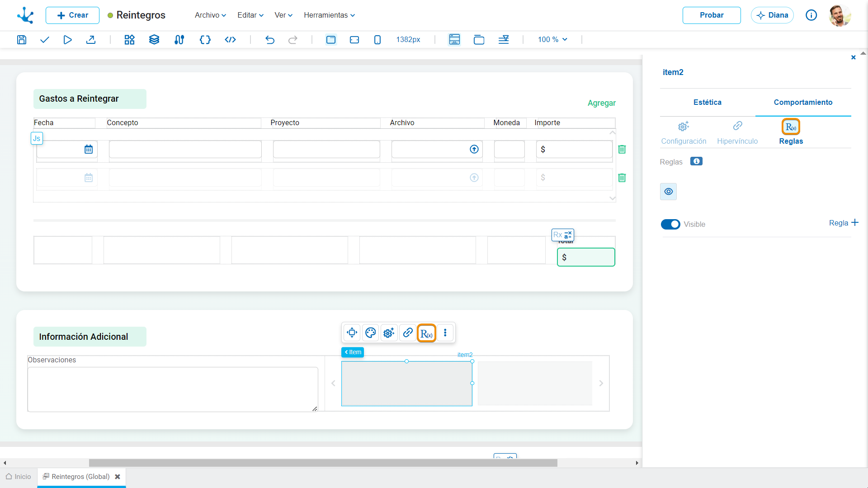868x488 pixels.
Task: Open the layers stack icon
Action: point(154,40)
